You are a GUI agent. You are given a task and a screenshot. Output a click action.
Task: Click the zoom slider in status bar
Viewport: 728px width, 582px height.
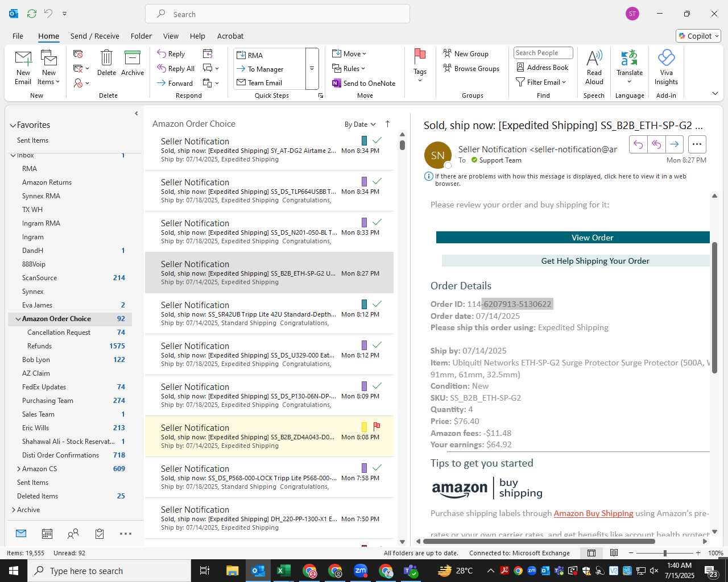(x=665, y=553)
